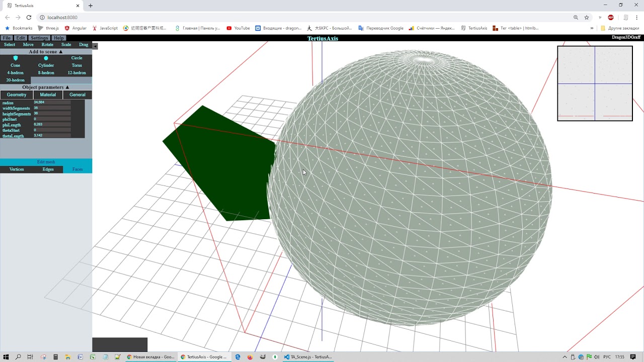Show hidden system tray icons
This screenshot has height=362, width=644.
[565, 357]
